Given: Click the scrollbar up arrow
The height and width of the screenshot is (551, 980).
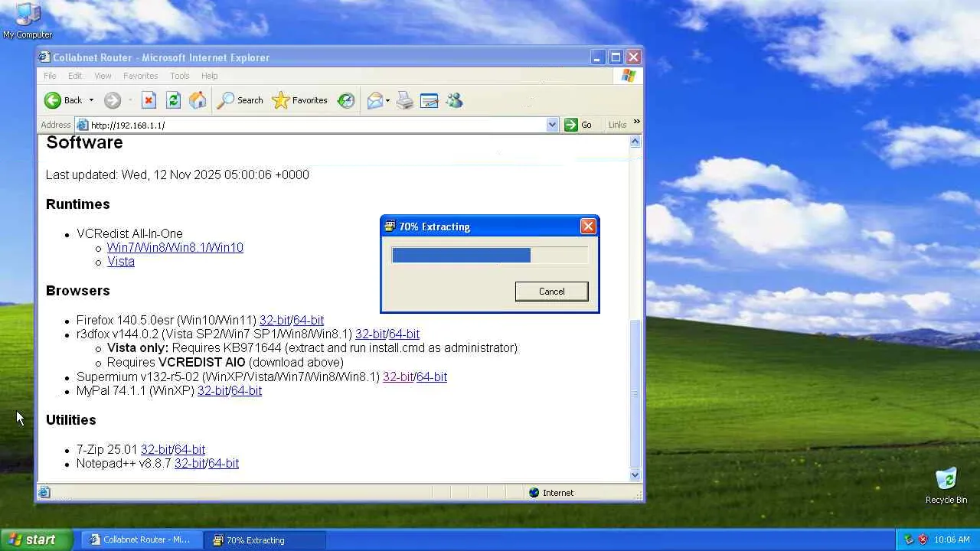Looking at the screenshot, I should [635, 142].
